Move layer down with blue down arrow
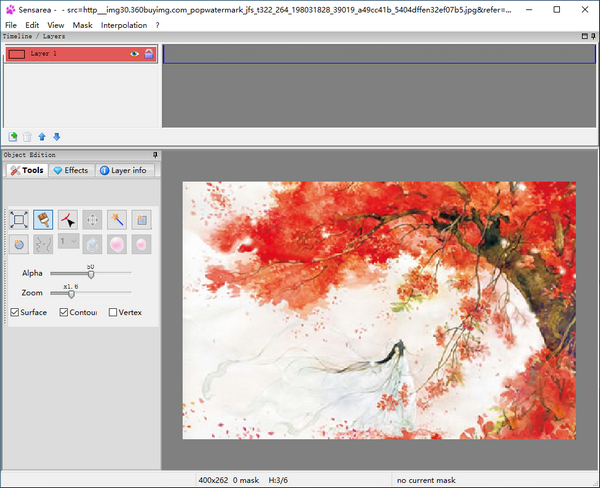600x488 pixels. pyautogui.click(x=57, y=137)
